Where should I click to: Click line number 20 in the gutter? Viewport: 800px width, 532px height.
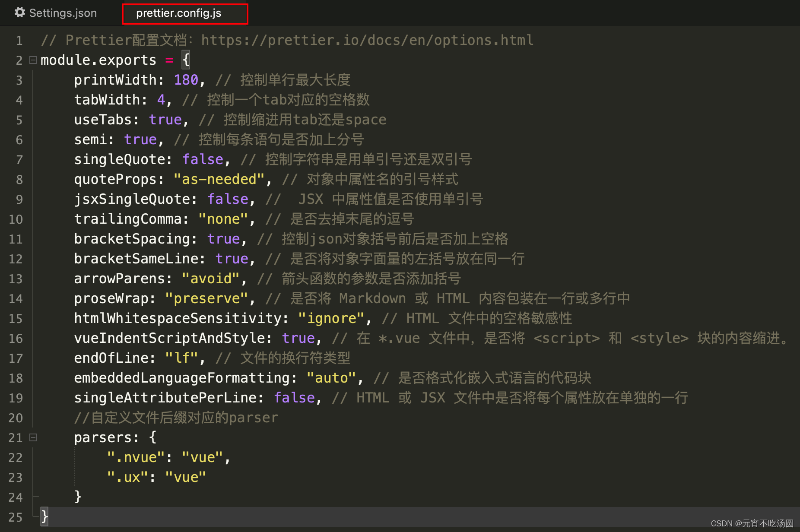pos(16,418)
